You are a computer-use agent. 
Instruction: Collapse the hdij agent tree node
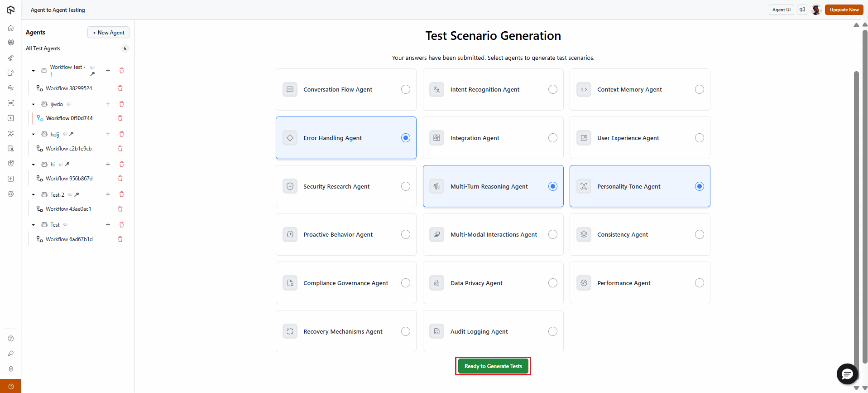tap(34, 135)
